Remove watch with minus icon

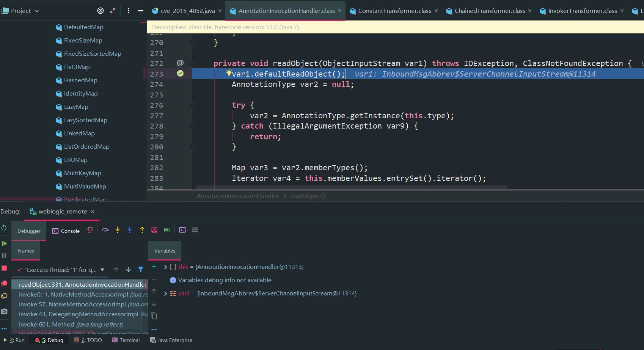click(154, 279)
